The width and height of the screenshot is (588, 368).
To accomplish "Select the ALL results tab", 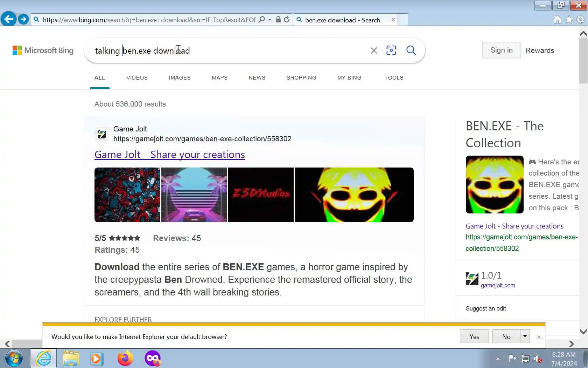I will [x=100, y=78].
